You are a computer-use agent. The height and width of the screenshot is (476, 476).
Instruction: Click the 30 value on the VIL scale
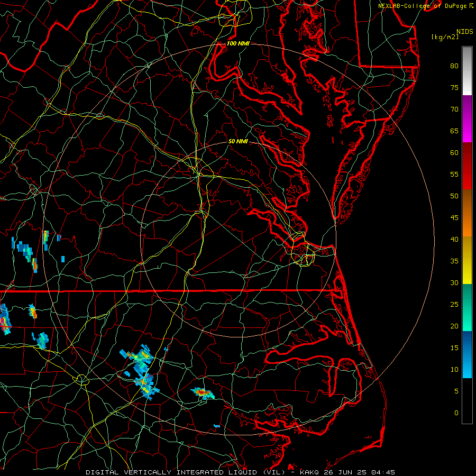click(454, 282)
